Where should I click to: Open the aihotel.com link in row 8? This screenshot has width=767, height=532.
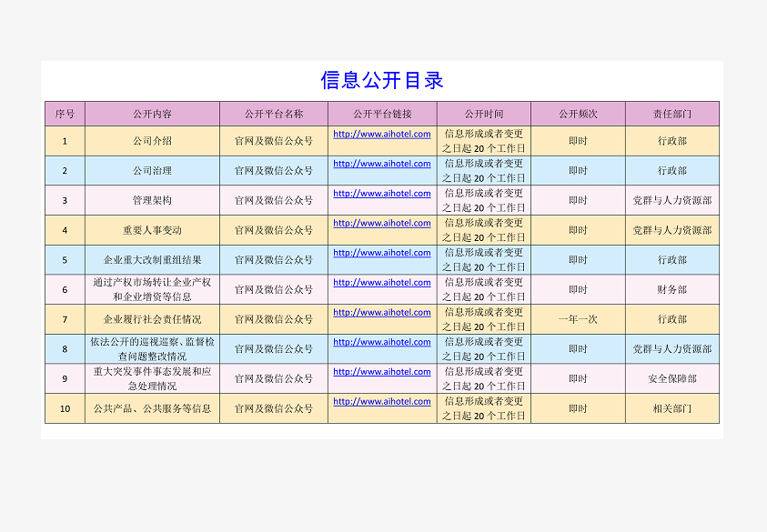pos(382,342)
